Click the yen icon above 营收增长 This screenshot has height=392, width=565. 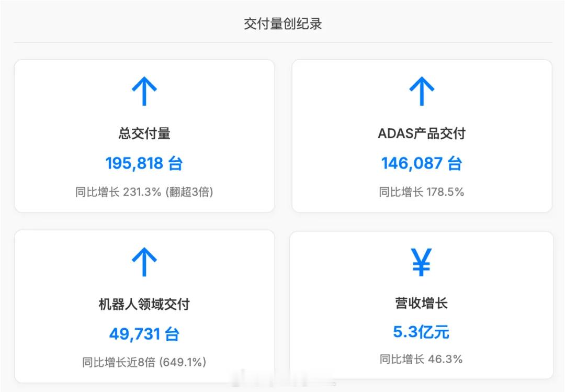click(x=421, y=262)
